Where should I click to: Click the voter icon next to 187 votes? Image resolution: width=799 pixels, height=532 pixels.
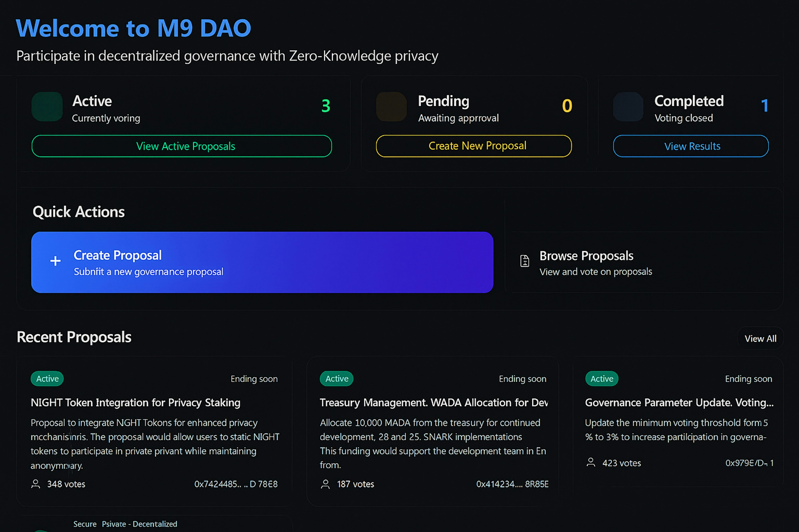coord(325,484)
